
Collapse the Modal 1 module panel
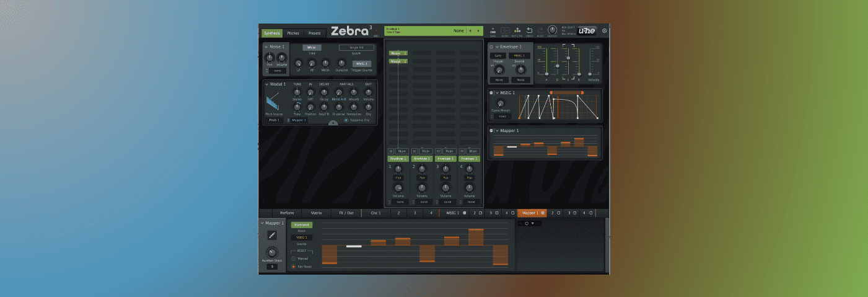[266, 84]
